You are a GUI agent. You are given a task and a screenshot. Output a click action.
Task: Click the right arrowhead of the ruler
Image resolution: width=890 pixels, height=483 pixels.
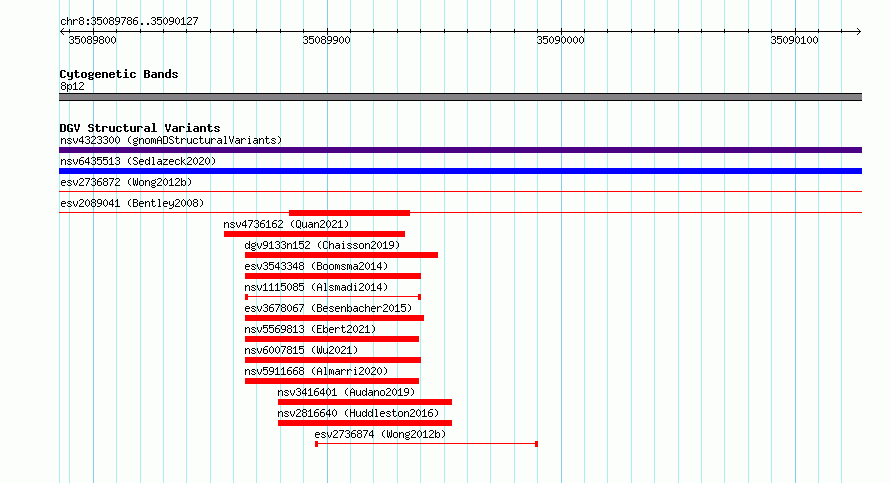point(859,32)
